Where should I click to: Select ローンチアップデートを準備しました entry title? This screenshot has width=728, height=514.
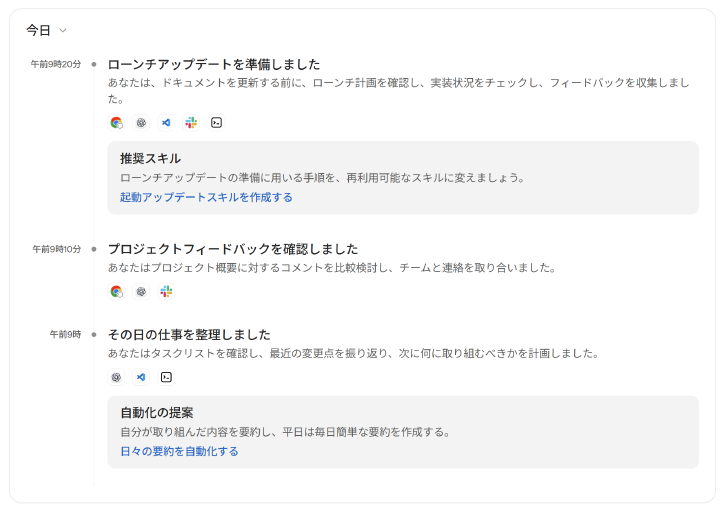214,64
